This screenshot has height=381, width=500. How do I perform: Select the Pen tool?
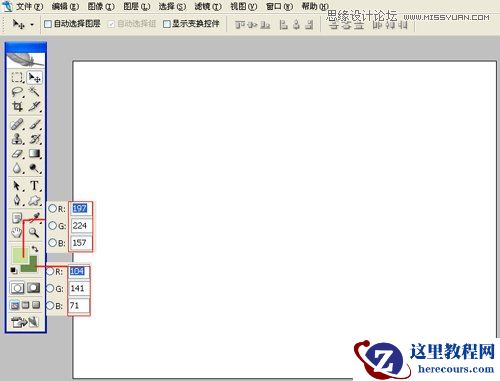tap(17, 200)
